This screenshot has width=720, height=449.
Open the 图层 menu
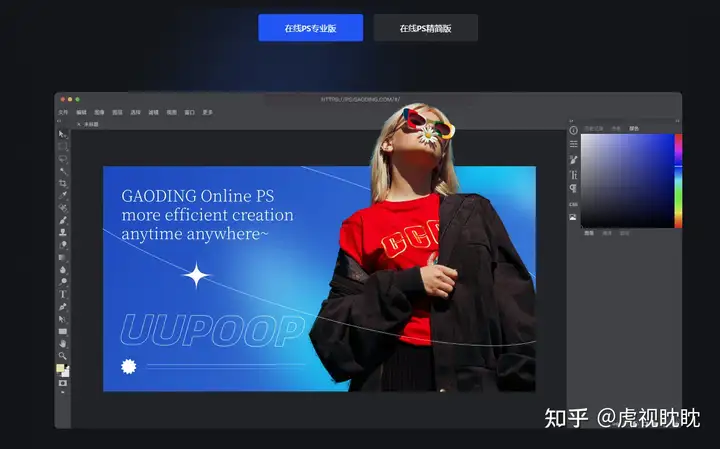(x=118, y=112)
